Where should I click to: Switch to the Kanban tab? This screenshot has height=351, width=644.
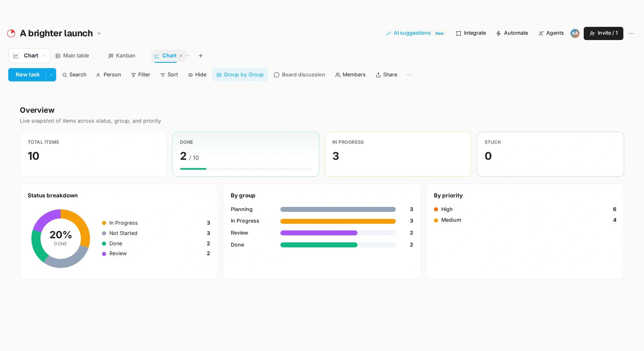point(122,56)
